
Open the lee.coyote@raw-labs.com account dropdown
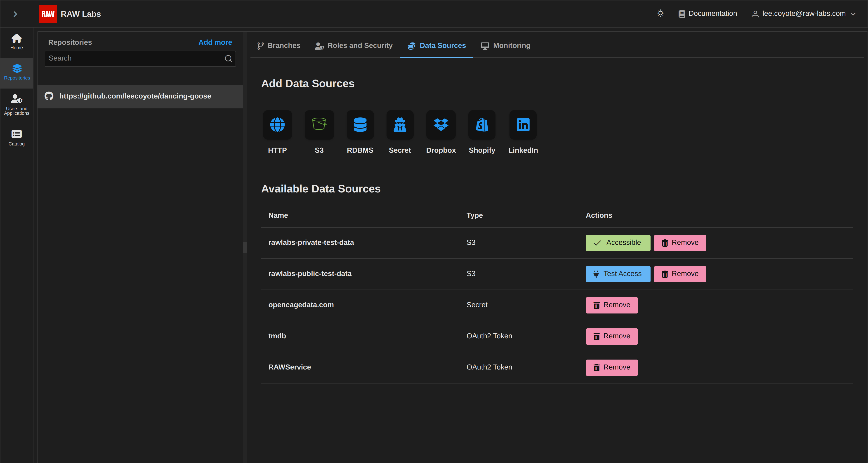[x=804, y=14]
